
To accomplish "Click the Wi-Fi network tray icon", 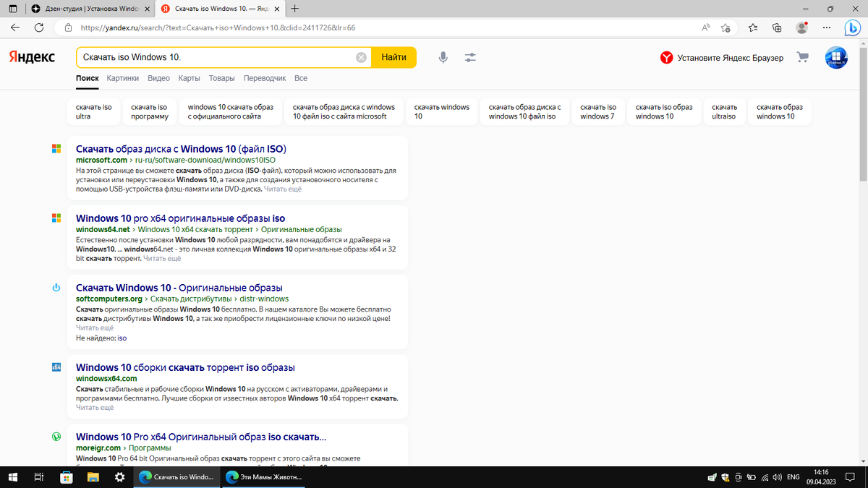I will click(764, 477).
